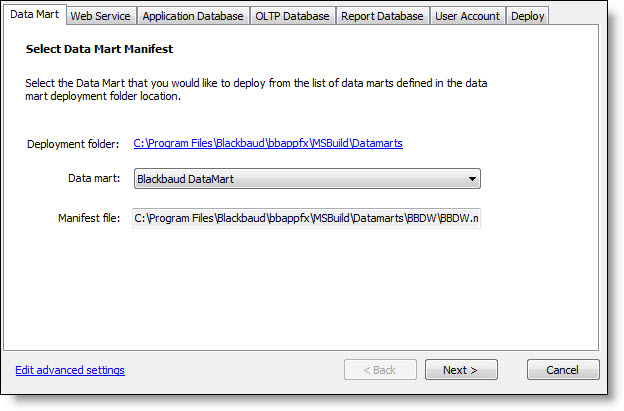Image resolution: width=624 pixels, height=411 pixels.
Task: Open the Application Database tab
Action: pyautogui.click(x=192, y=16)
